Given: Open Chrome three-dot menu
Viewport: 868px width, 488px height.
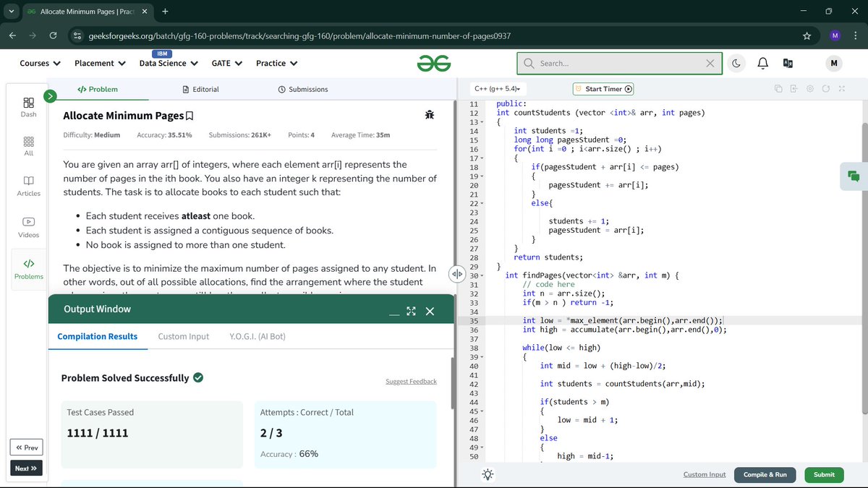Looking at the screenshot, I should coord(856,35).
